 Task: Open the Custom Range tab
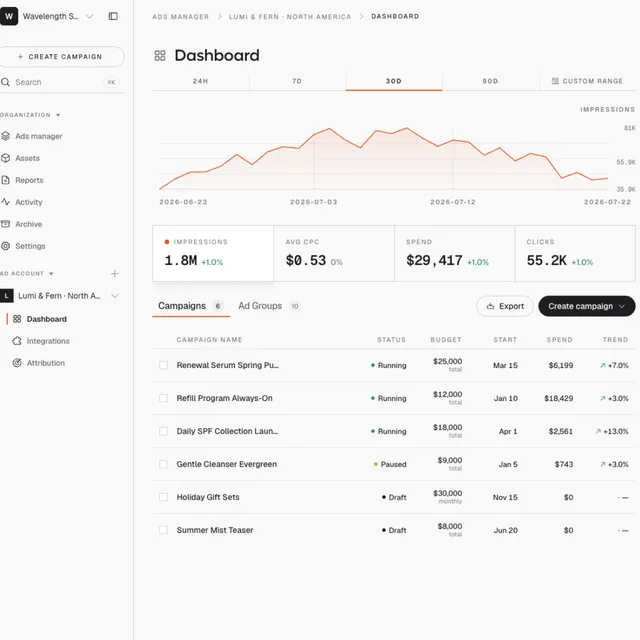point(587,81)
